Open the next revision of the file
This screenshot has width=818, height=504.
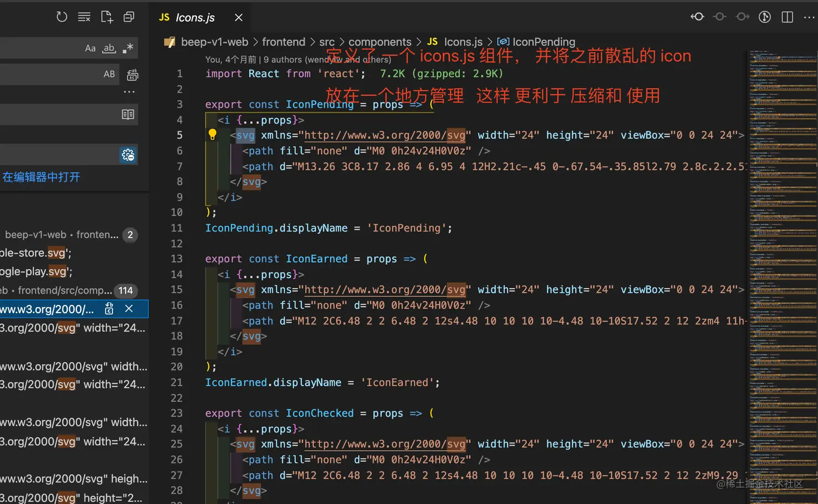tap(742, 17)
